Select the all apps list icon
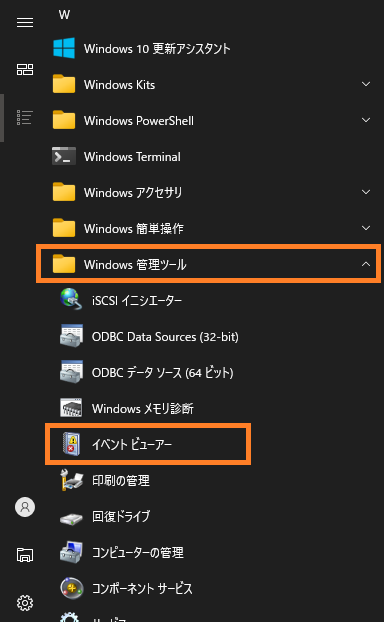This screenshot has width=384, height=622. (25, 117)
